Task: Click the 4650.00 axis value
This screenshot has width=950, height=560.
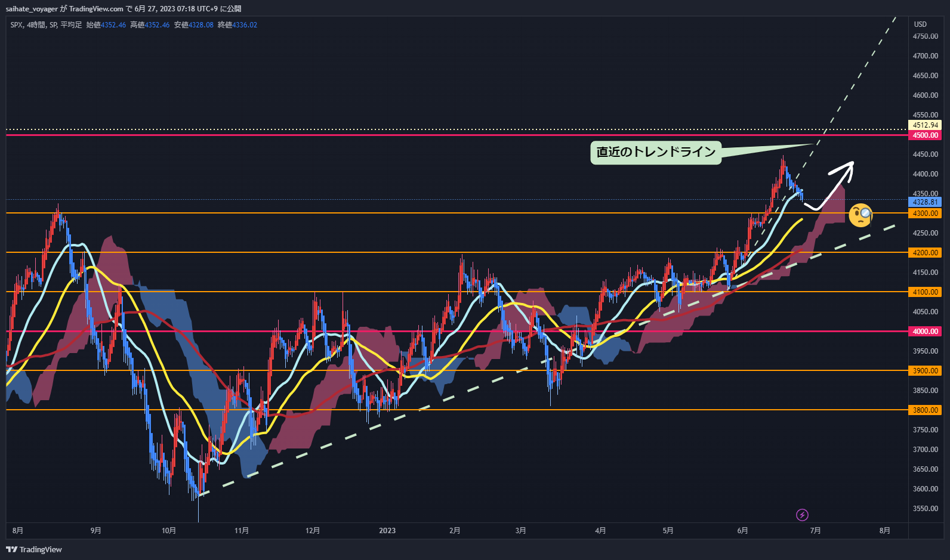Action: point(926,76)
